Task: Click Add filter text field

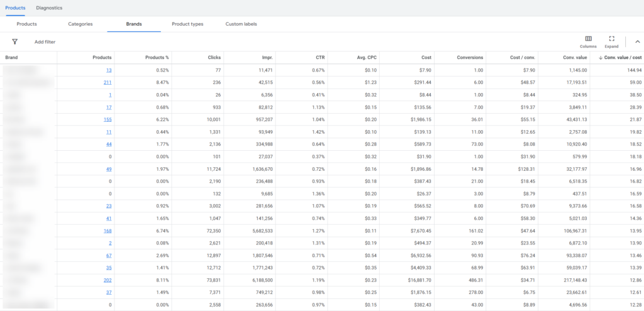Action: click(45, 42)
